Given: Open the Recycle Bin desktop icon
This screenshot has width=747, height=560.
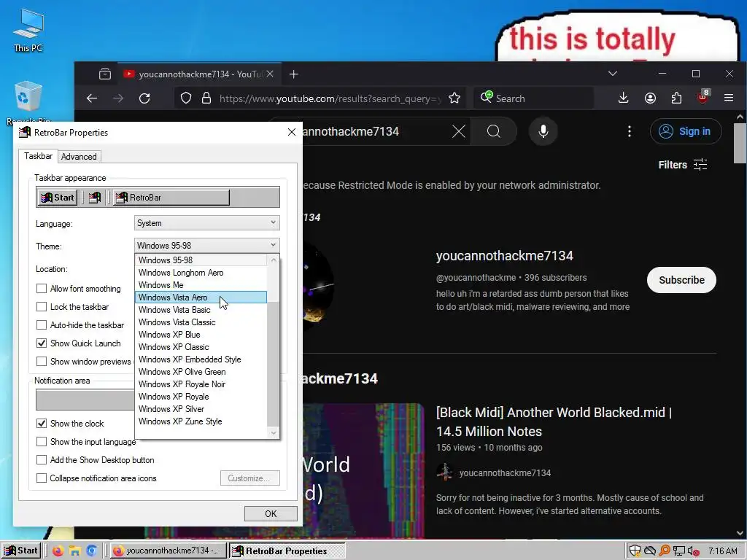Looking at the screenshot, I should pyautogui.click(x=28, y=101).
